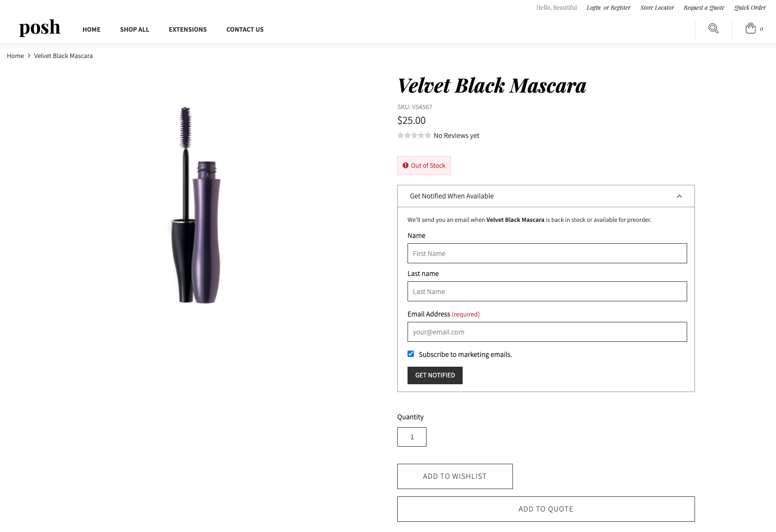This screenshot has height=532, width=776.
Task: Click ADD TO WISHLIST button
Action: tap(455, 476)
